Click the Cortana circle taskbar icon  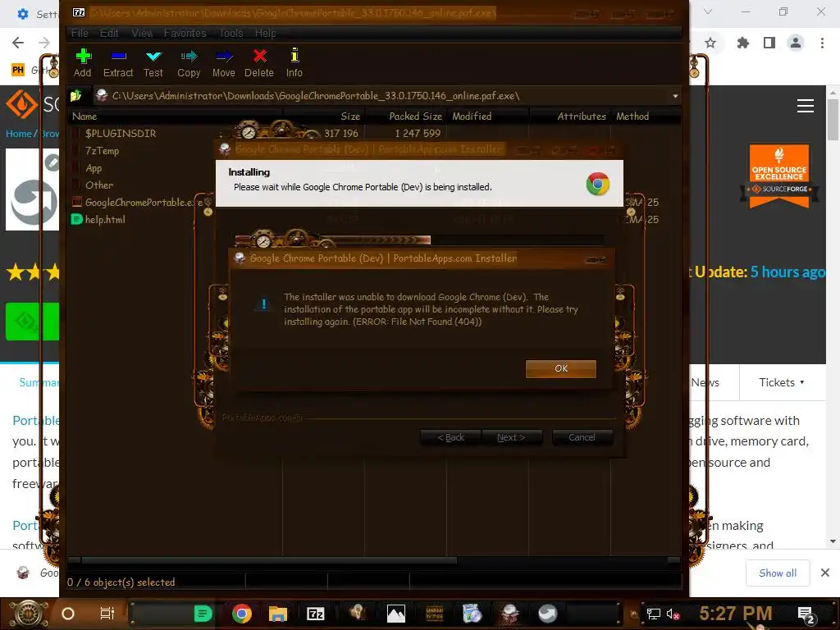[x=68, y=614]
